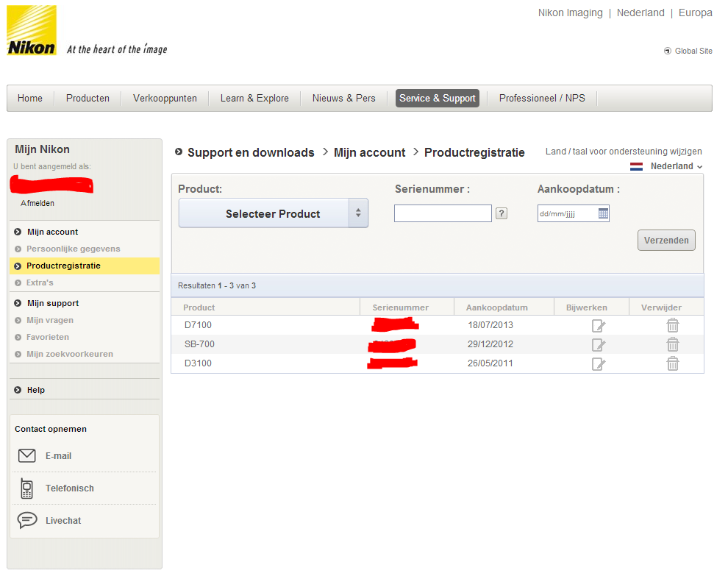The image size is (728, 576).
Task: Open Favorieten in the sidebar
Action: click(48, 337)
